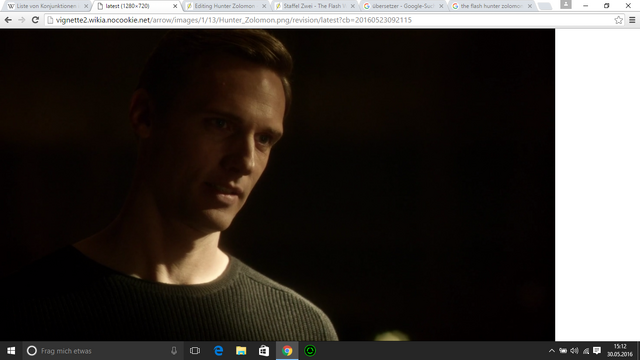640x360 pixels.
Task: Open the Chrome user profile button
Action: [x=566, y=4]
